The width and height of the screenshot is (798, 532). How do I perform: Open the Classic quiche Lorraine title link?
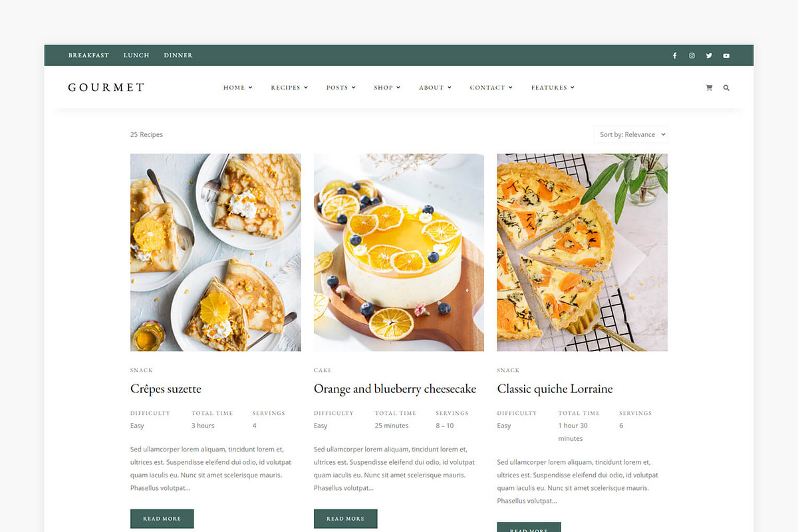[x=555, y=389]
